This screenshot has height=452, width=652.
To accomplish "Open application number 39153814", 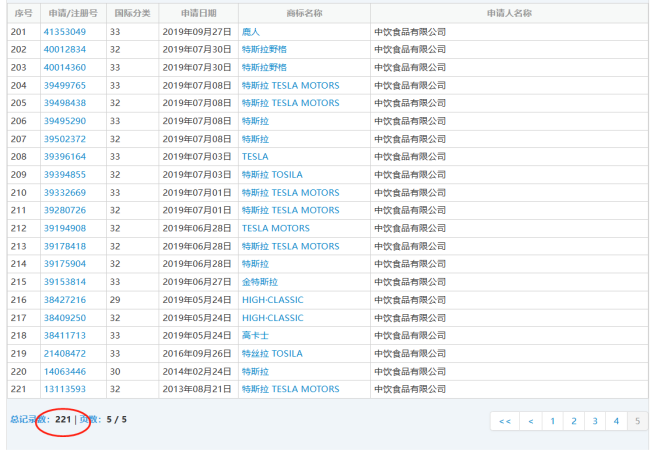I will [x=65, y=282].
